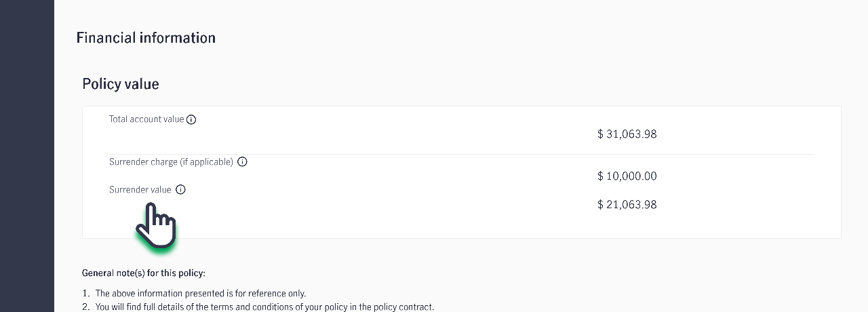The height and width of the screenshot is (312, 868).
Task: Select the Surrender charge (if applicable) label
Action: [171, 162]
